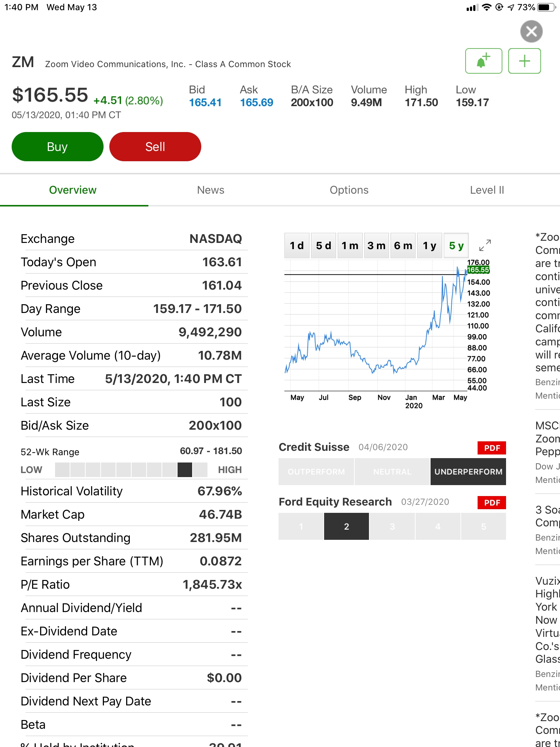Tap the Ask price 165.69
This screenshot has width=560, height=747.
click(x=257, y=102)
